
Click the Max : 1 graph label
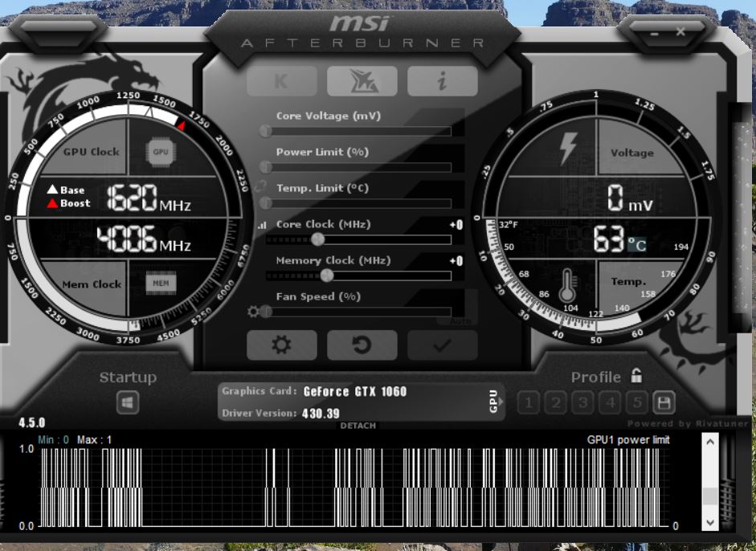point(95,439)
